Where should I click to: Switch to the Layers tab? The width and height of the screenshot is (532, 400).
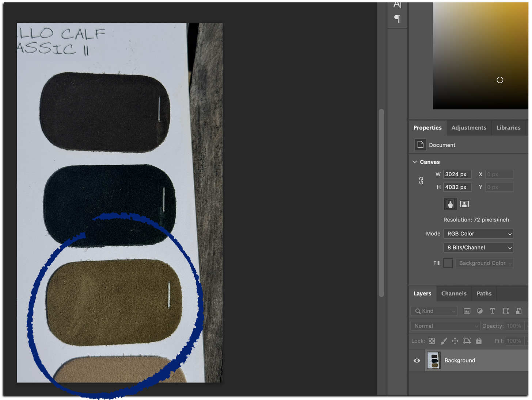(x=422, y=293)
